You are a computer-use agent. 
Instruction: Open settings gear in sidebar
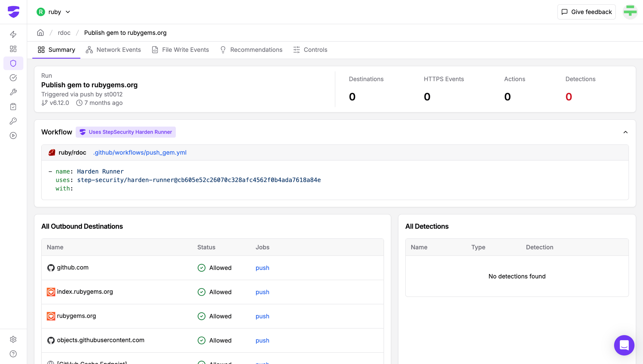(13, 339)
